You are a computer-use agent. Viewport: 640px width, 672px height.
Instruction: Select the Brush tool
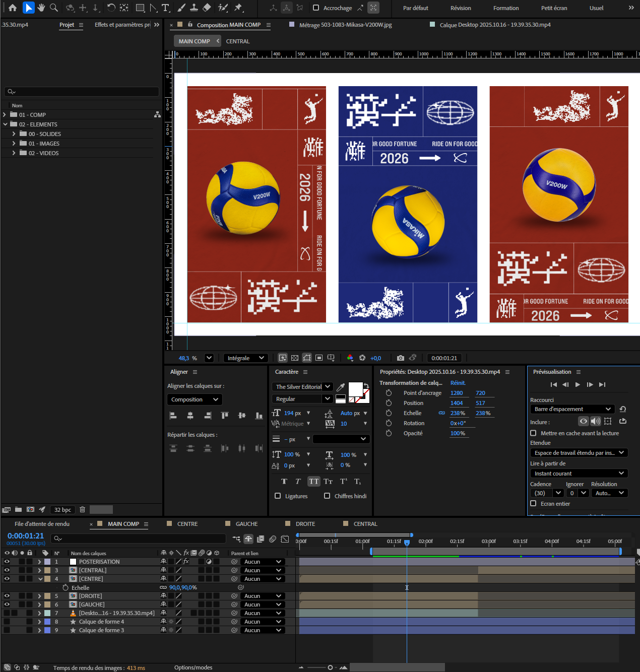pos(181,8)
